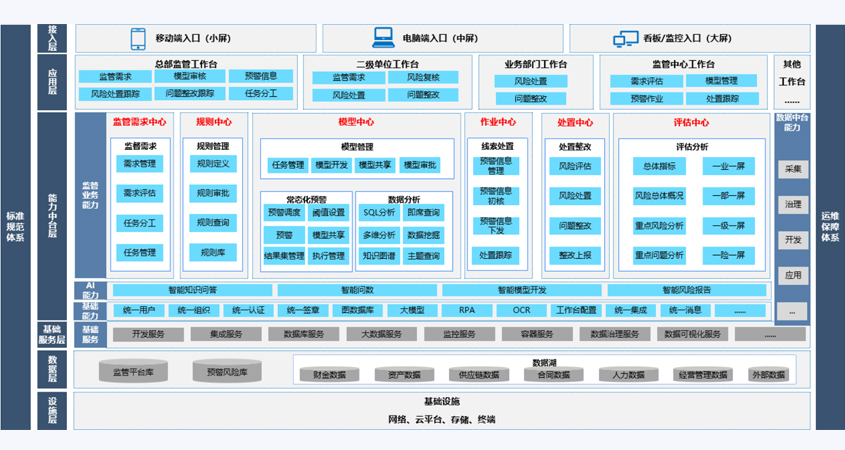Select the 移动端入口 (小屏) label
This screenshot has height=450, width=845.
pos(193,38)
